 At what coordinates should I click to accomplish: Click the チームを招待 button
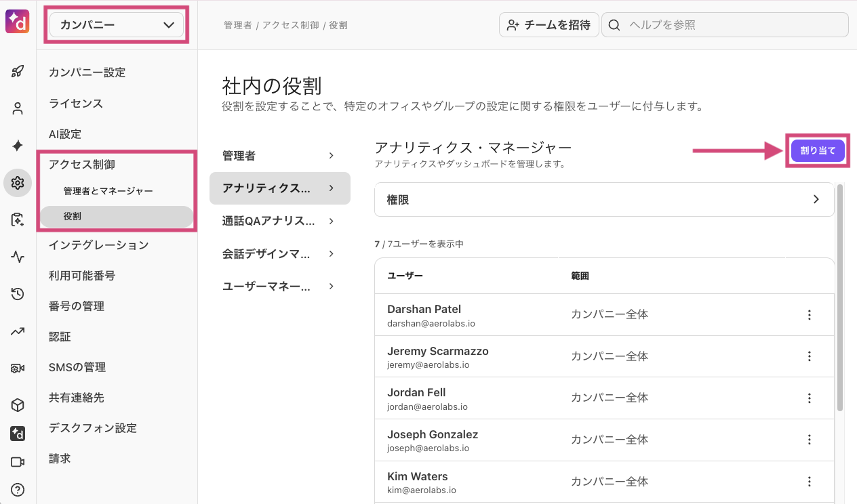point(549,24)
